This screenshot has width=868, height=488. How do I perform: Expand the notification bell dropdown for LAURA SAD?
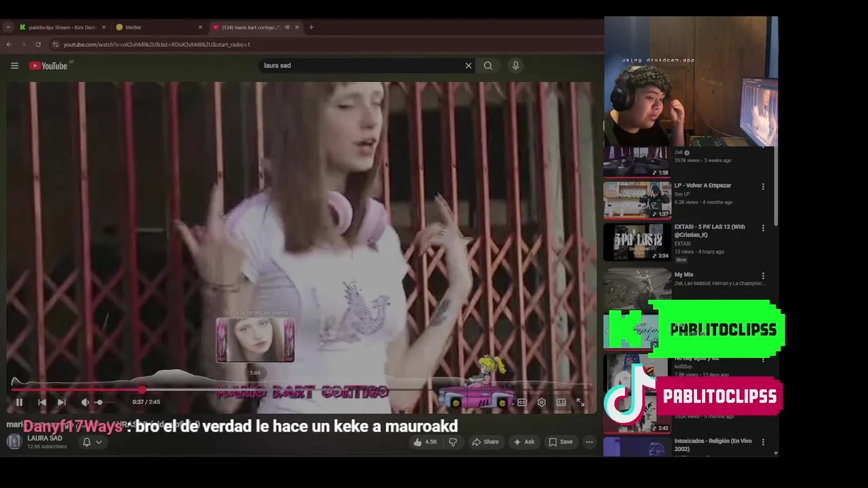point(92,442)
